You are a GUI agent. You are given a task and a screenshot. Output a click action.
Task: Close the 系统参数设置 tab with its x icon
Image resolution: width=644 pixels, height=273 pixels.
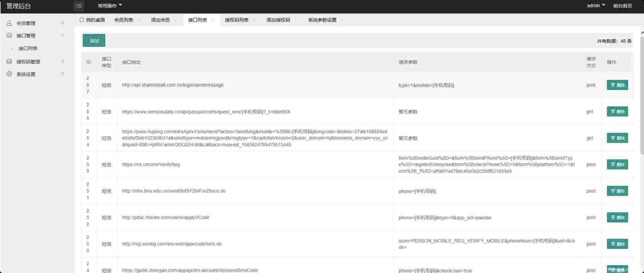(342, 20)
